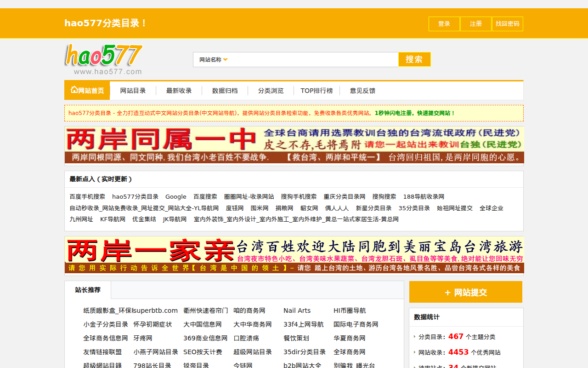This screenshot has width=588, height=368.
Task: Click the 两岸一家亲 banner image
Action: (x=294, y=255)
